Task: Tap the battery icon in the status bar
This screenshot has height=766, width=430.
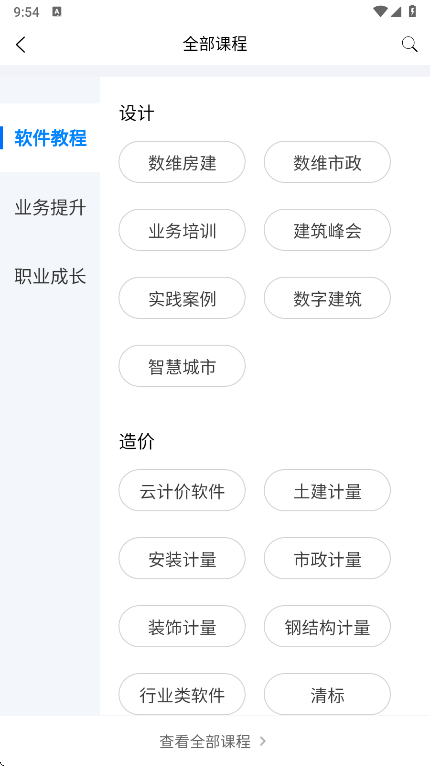Action: pos(412,11)
